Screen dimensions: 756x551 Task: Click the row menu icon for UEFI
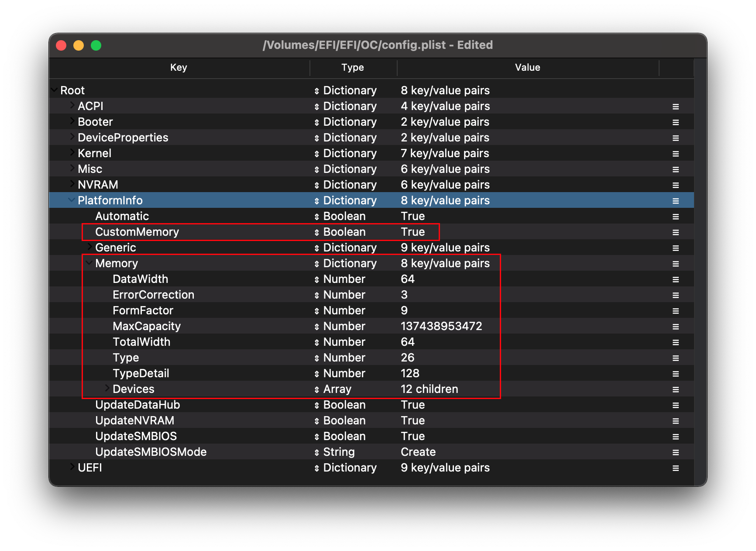(x=675, y=468)
